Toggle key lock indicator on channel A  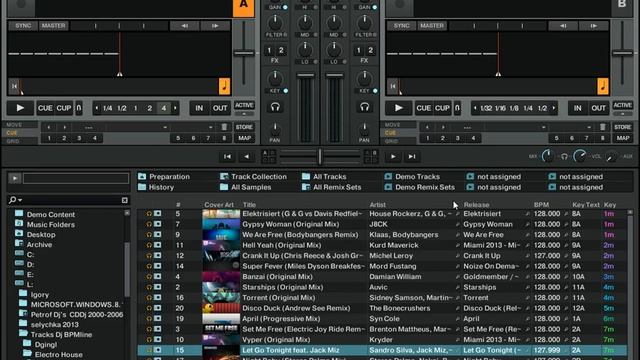pos(286,91)
